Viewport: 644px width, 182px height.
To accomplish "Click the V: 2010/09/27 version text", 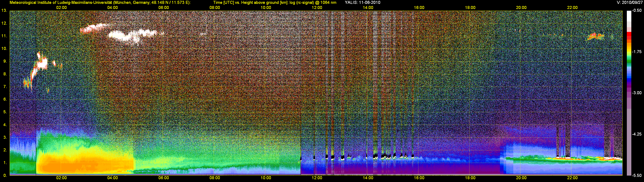I will (629, 3).
